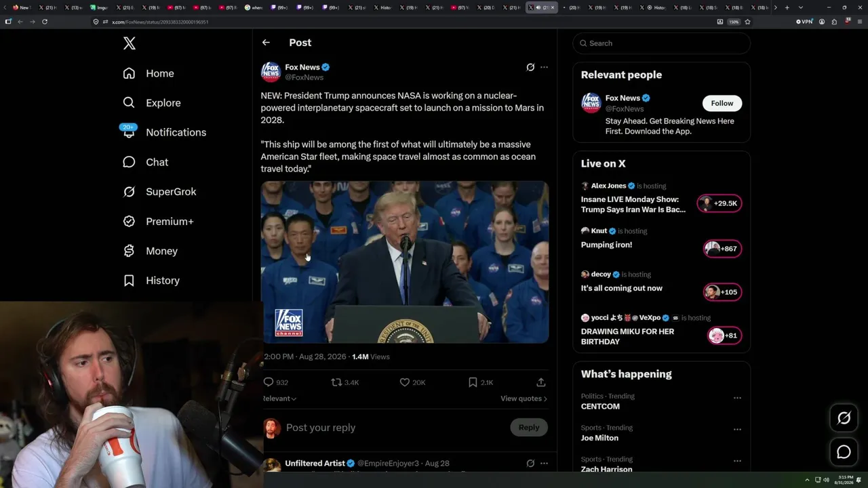Open Fox News avatar in Relevant people
This screenshot has height=488, width=868.
pos(591,103)
